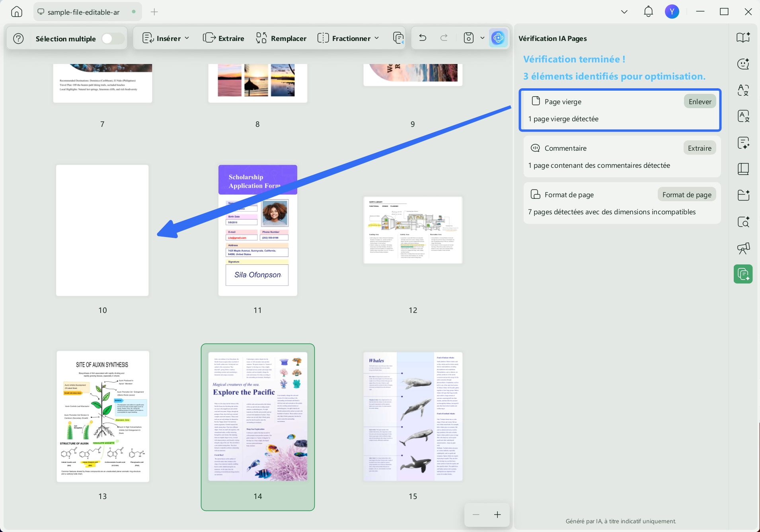Select page 9 thumbnail
Screen dimensions: 760x532
[413, 74]
